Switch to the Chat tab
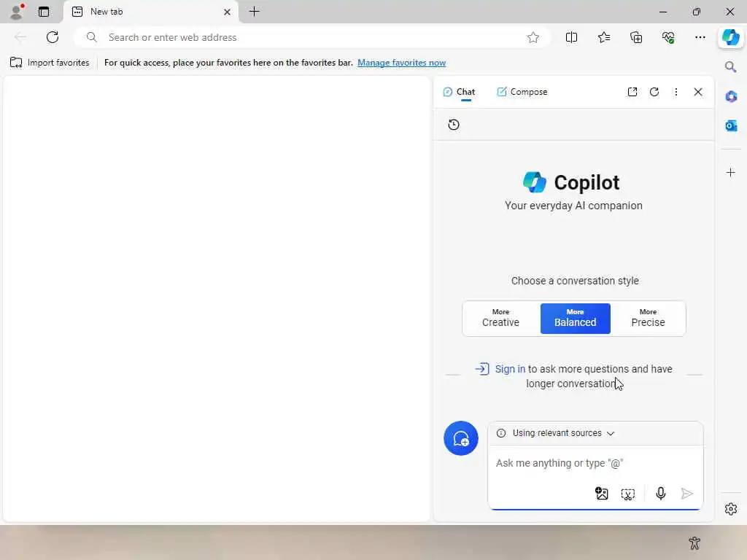 coord(460,92)
